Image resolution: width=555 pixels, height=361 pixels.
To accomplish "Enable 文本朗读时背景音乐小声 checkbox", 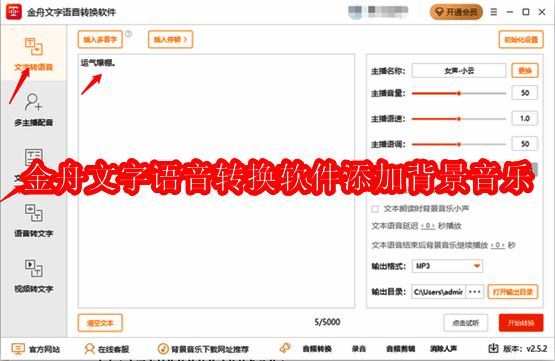I will (x=375, y=209).
